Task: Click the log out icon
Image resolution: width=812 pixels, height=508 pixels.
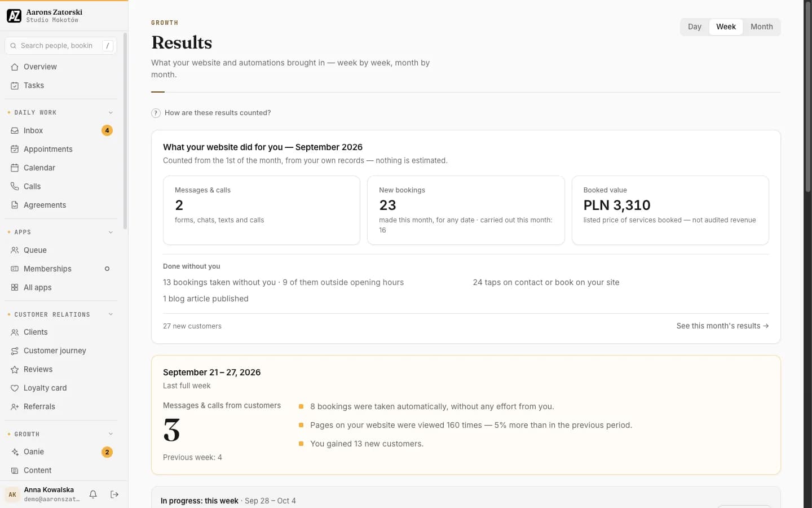Action: [114, 494]
